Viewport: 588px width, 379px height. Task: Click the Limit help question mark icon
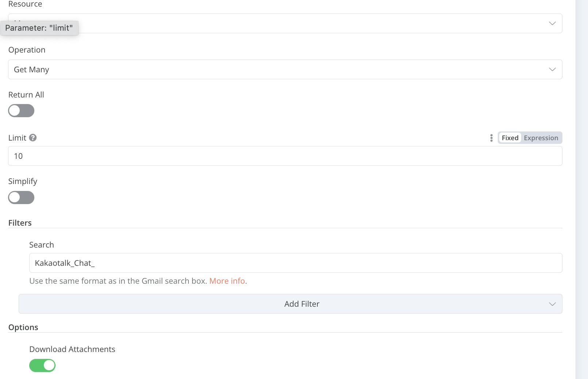tap(33, 138)
